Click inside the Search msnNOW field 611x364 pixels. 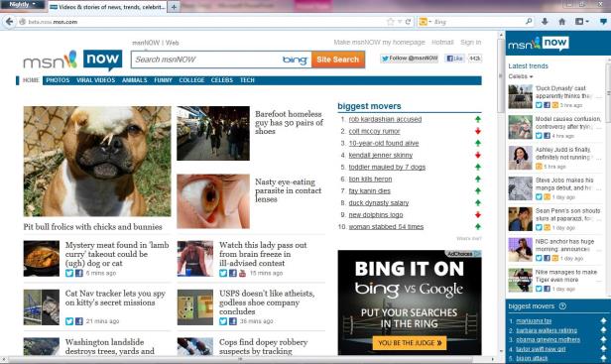pyautogui.click(x=206, y=60)
